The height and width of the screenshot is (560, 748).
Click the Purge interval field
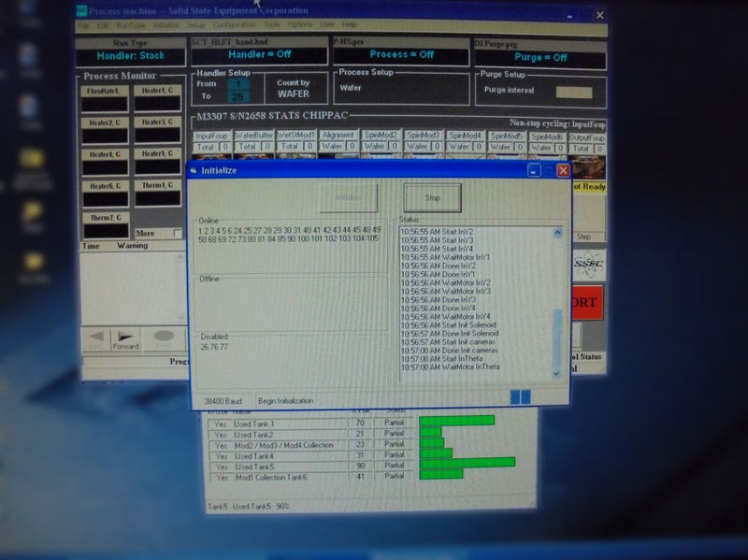[x=574, y=92]
